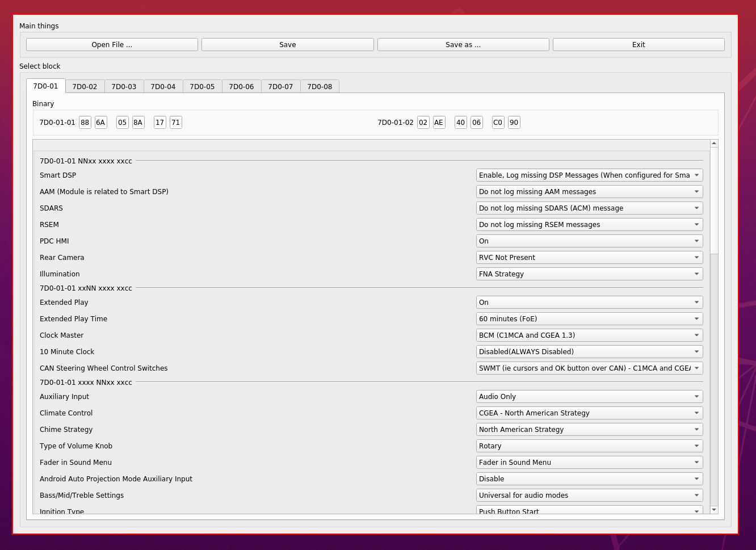Open the Auxiliary Input dropdown
The height and width of the screenshot is (550, 756).
(589, 397)
